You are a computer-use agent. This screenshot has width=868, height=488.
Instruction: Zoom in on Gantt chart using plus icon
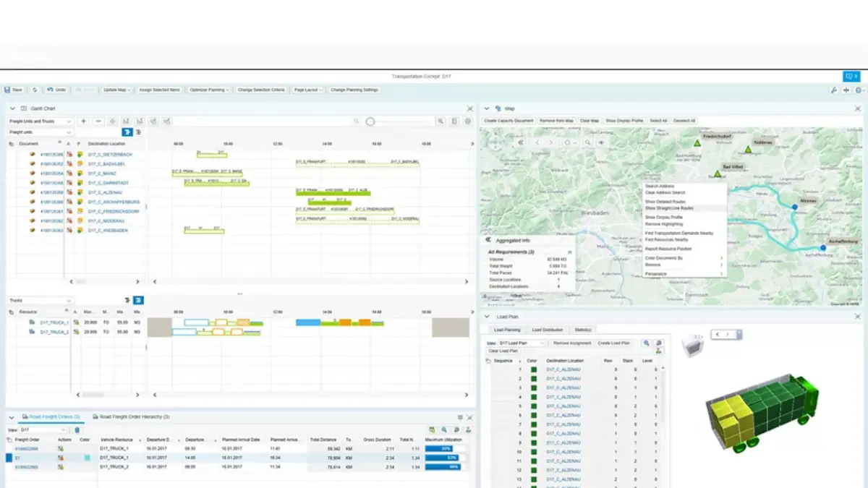pyautogui.click(x=82, y=120)
